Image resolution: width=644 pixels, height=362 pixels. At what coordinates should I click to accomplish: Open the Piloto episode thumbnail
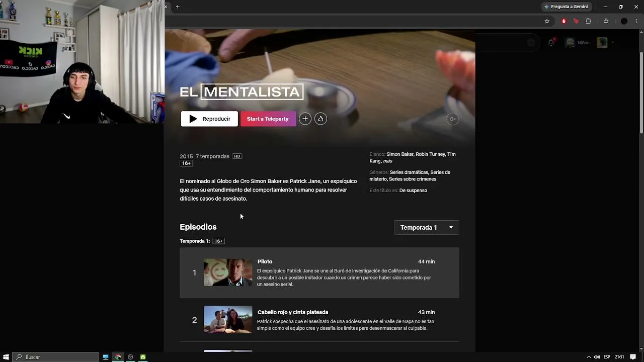point(228,273)
